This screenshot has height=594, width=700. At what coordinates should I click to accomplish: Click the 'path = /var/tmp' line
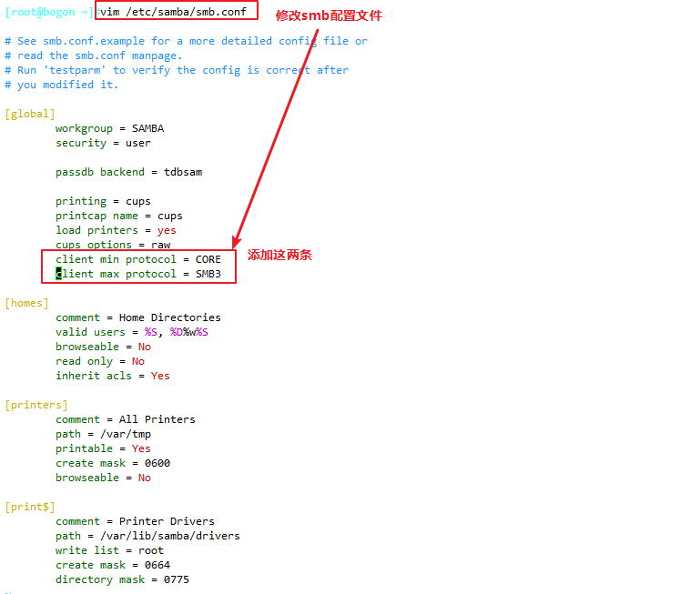point(103,434)
